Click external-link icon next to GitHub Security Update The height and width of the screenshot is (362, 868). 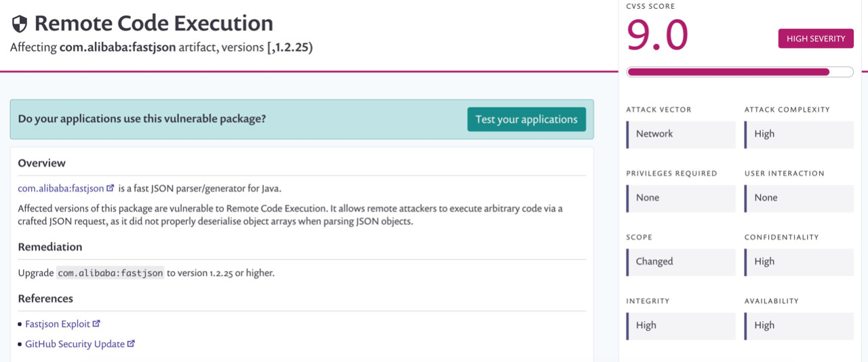[131, 344]
